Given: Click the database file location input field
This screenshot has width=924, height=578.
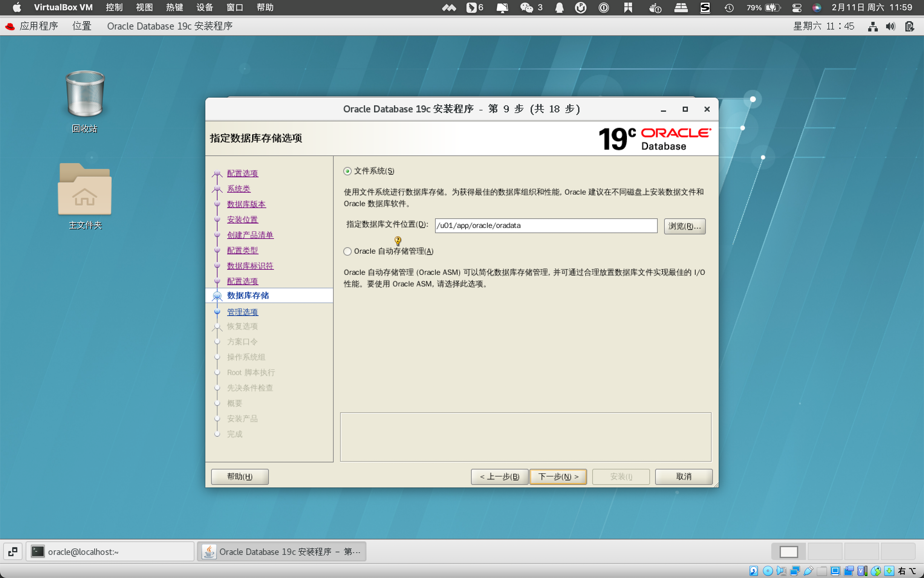Looking at the screenshot, I should (x=546, y=225).
